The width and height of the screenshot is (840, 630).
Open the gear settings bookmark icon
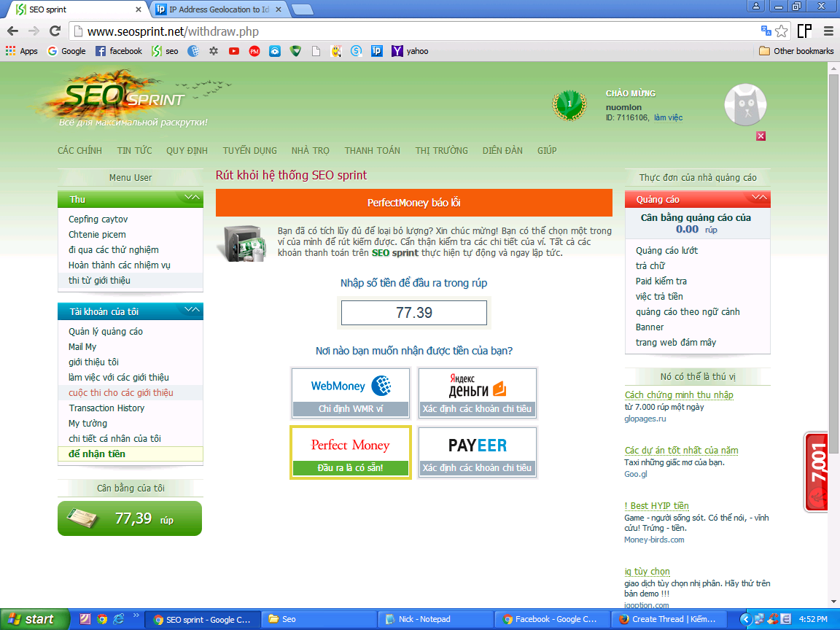coord(214,51)
